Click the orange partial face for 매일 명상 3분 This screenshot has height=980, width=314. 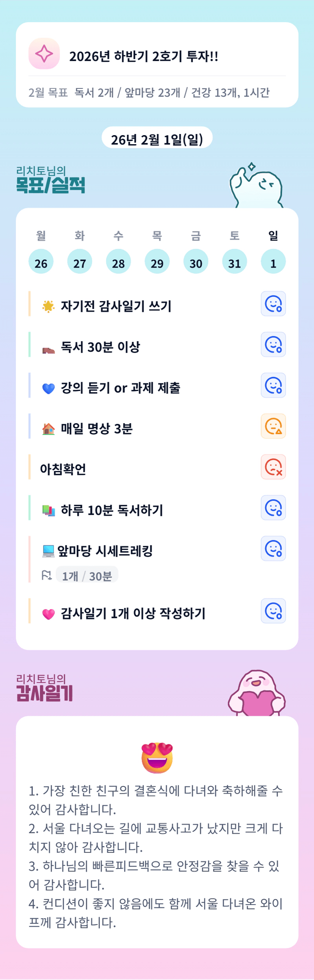click(x=273, y=426)
